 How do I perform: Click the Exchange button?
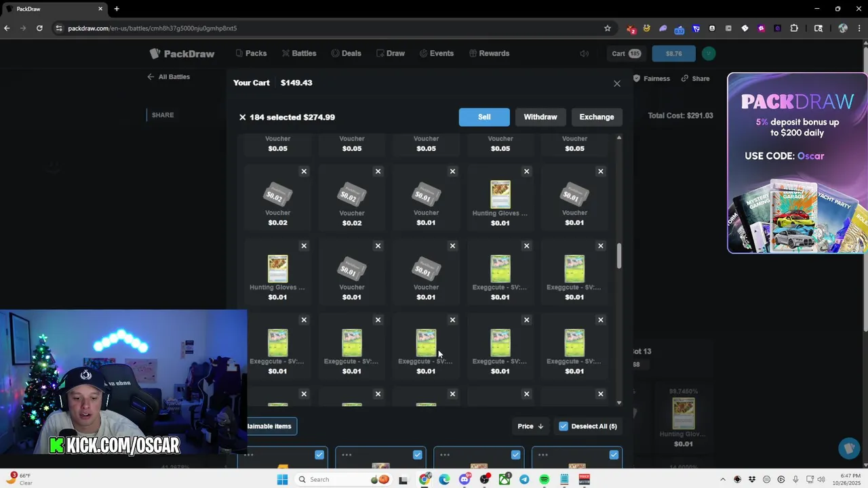[x=597, y=117]
